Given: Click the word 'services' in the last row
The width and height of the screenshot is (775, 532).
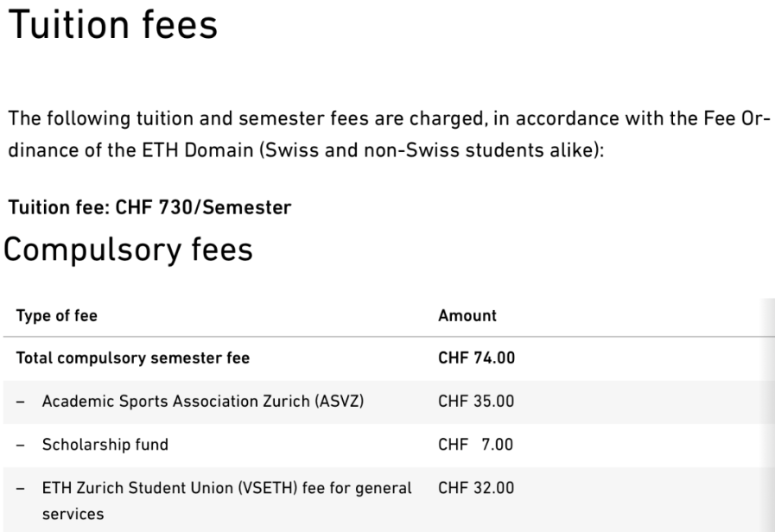Looking at the screenshot, I should [x=73, y=514].
